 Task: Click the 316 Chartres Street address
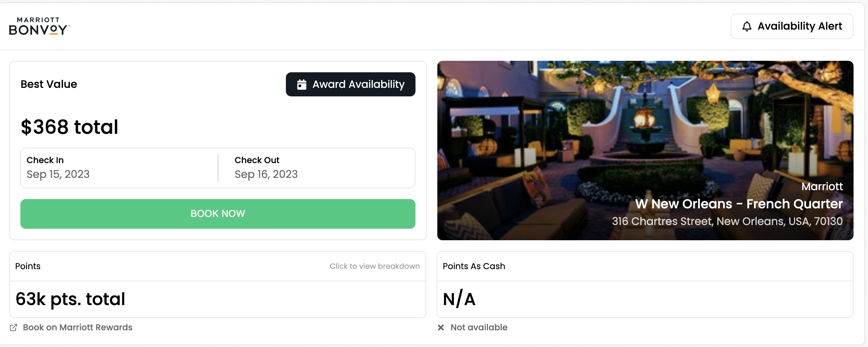(727, 221)
